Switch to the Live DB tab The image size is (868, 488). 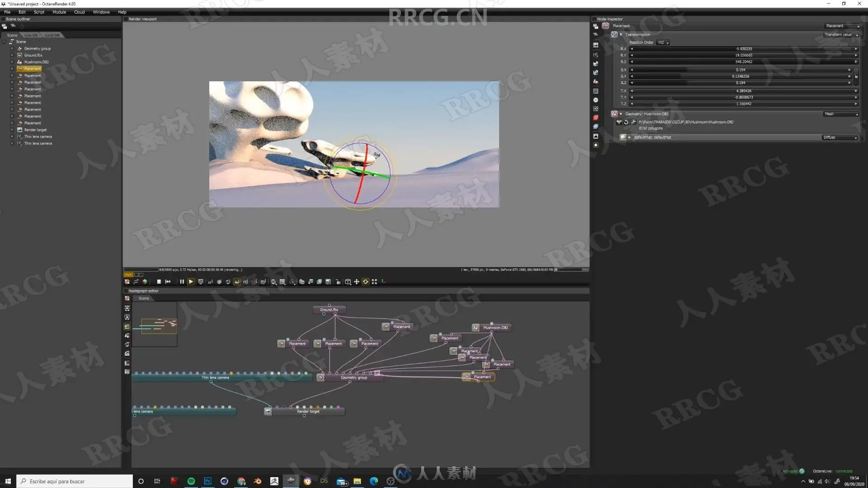pos(31,35)
